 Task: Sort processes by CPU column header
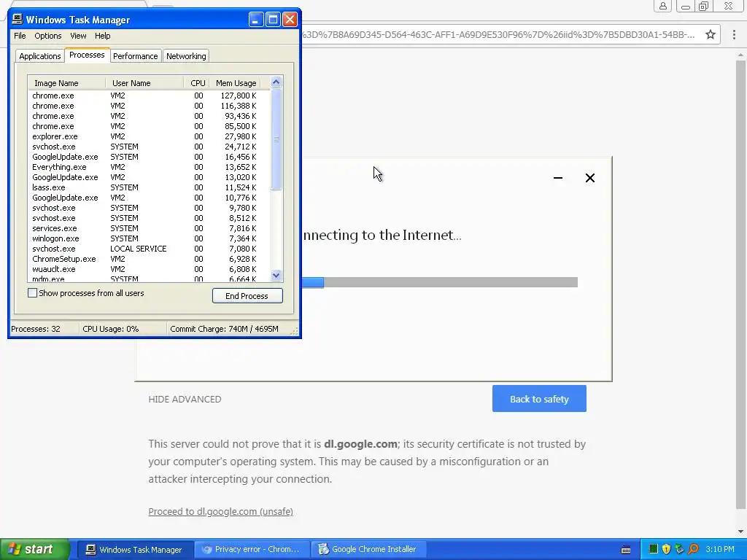click(196, 83)
